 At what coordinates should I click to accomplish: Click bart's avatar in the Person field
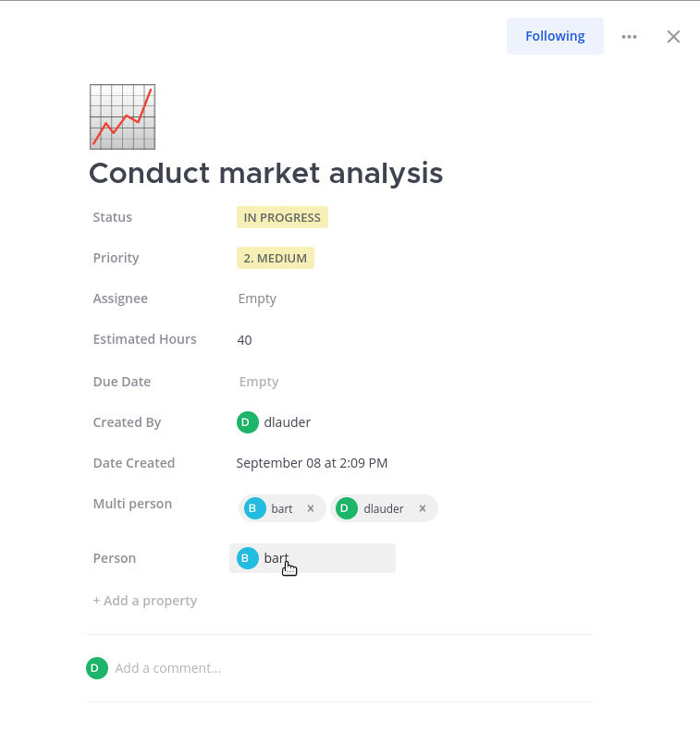tap(246, 558)
